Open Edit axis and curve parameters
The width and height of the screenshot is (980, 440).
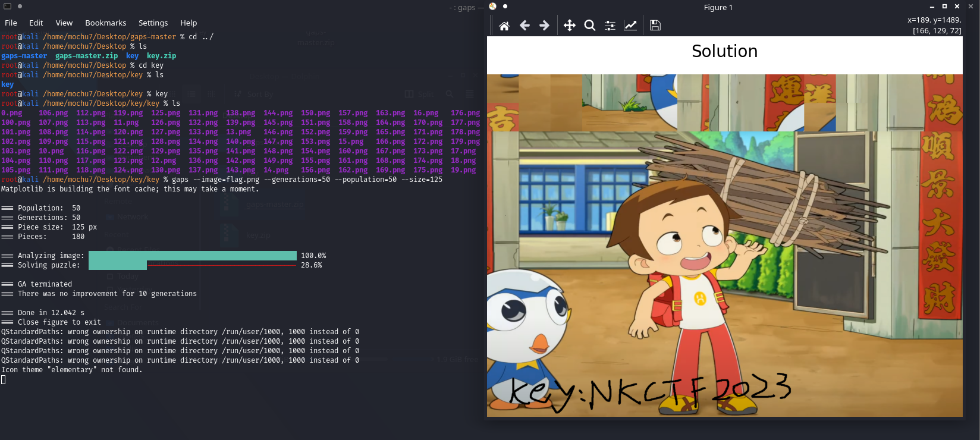tap(630, 26)
